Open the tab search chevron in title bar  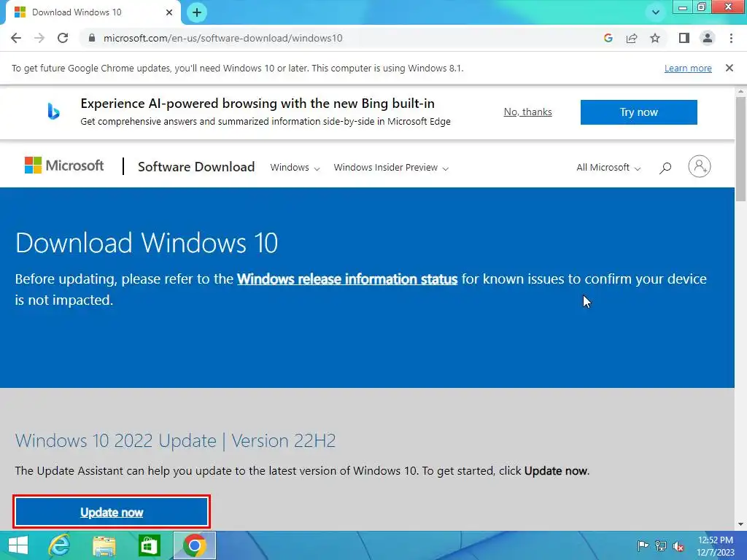(656, 12)
